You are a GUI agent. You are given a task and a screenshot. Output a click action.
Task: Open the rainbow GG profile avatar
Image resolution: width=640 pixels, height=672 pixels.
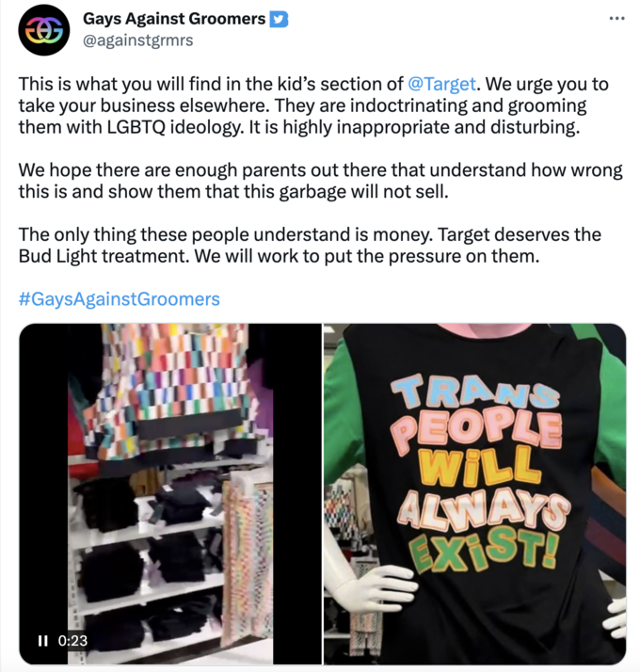(43, 29)
